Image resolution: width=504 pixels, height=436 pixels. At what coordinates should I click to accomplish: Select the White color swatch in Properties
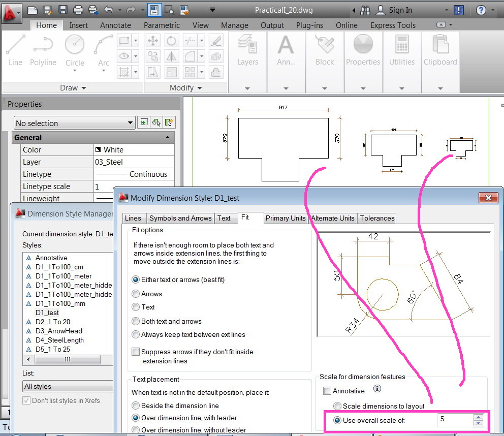[99, 150]
